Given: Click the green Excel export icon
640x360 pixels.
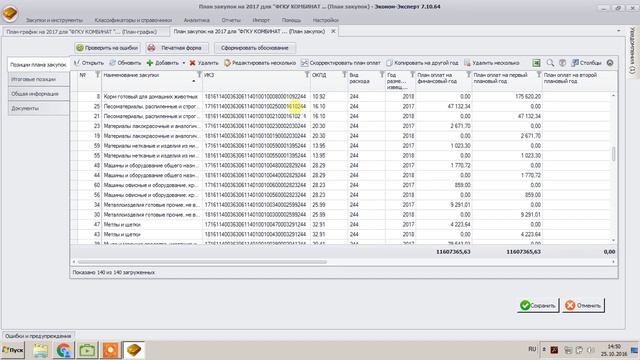Looking at the screenshot, I should (x=536, y=63).
